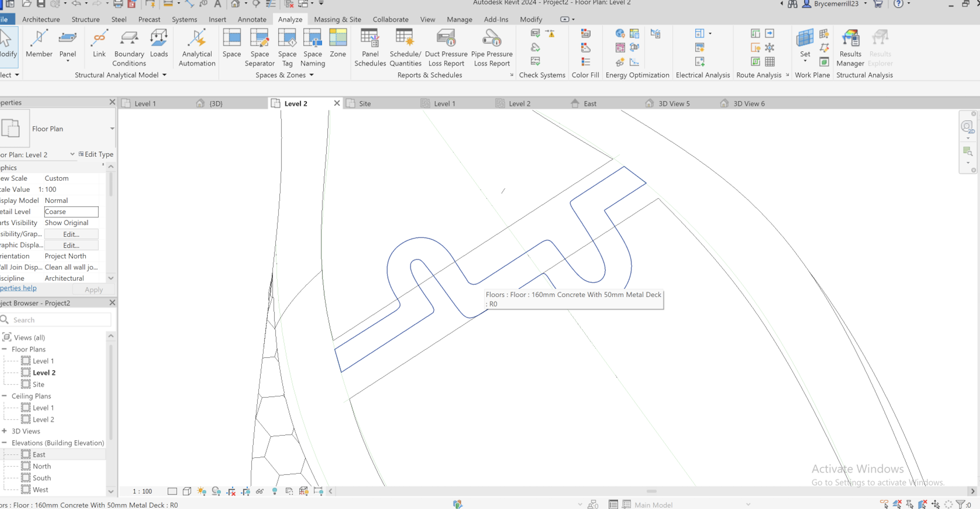Image resolution: width=980 pixels, height=509 pixels.
Task: Click the Location globe icon in Energy Optimization
Action: point(620,33)
